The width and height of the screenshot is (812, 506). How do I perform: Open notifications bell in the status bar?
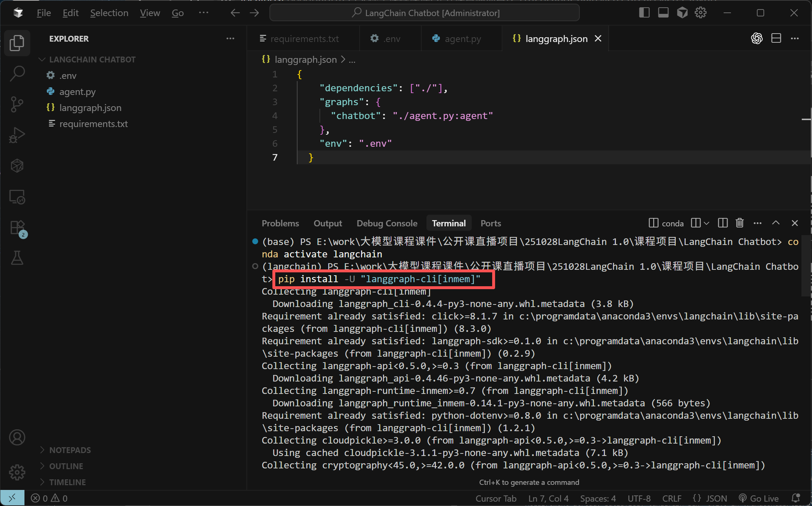(796, 498)
